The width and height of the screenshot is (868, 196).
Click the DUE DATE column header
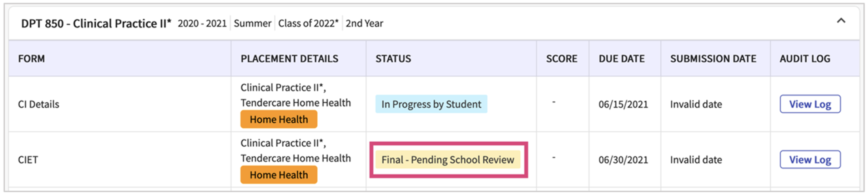[621, 59]
